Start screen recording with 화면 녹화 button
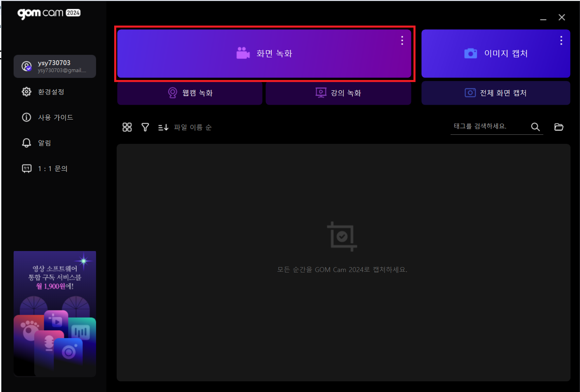 pyautogui.click(x=264, y=54)
